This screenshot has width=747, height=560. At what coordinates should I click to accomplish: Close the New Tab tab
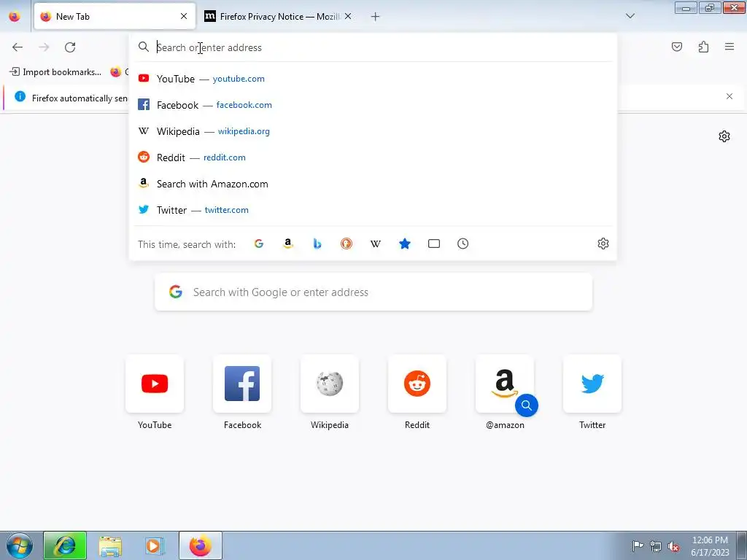pyautogui.click(x=184, y=16)
